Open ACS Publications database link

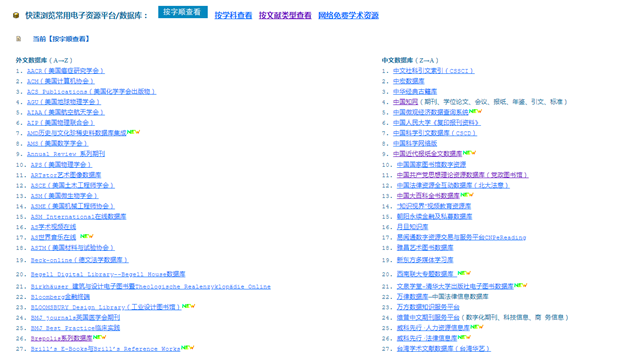pos(91,92)
